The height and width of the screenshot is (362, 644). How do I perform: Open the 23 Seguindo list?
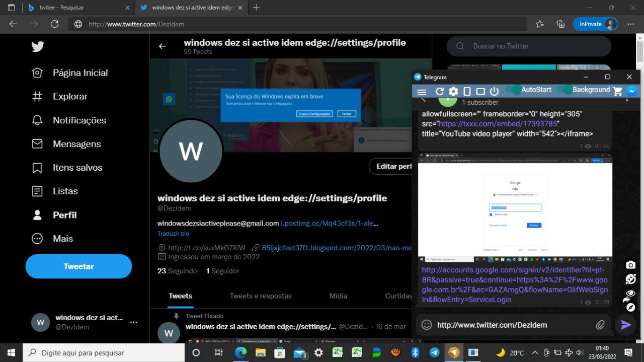click(x=177, y=271)
